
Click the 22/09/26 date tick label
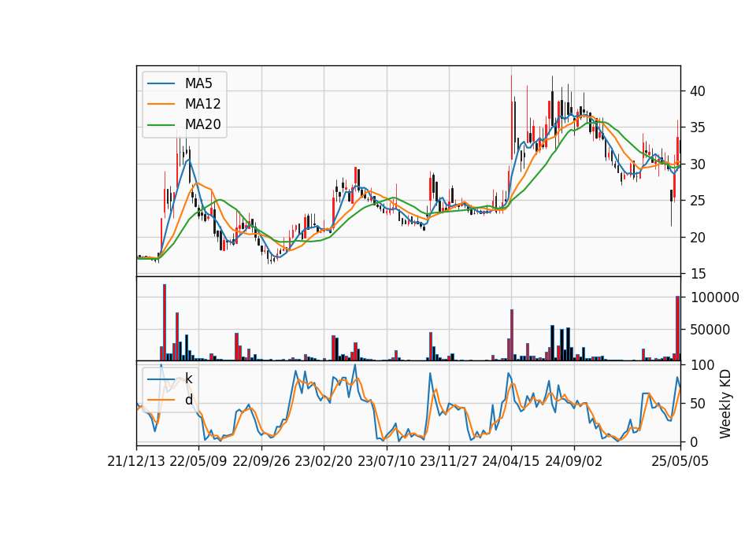click(x=261, y=461)
